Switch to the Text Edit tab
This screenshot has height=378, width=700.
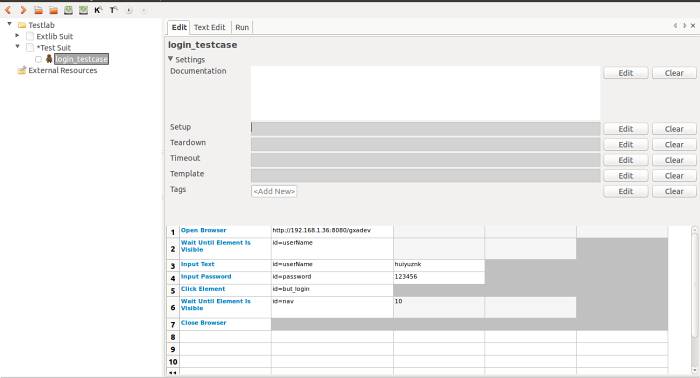click(209, 27)
